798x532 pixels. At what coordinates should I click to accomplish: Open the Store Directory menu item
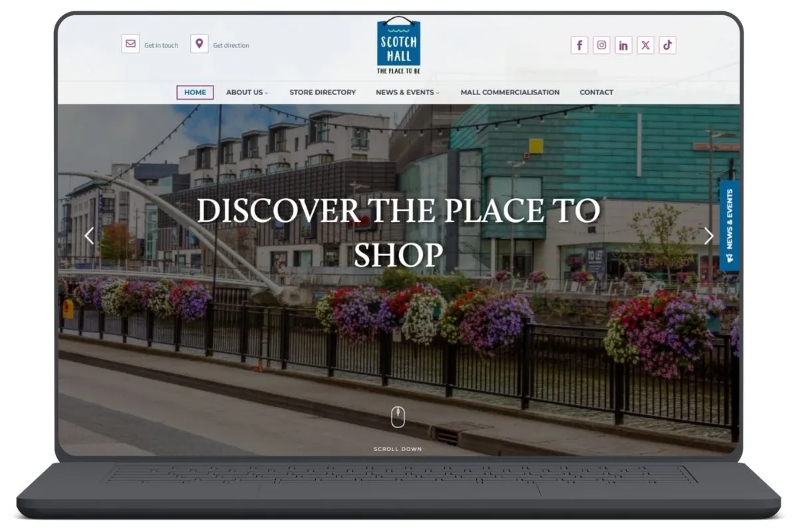coord(323,92)
